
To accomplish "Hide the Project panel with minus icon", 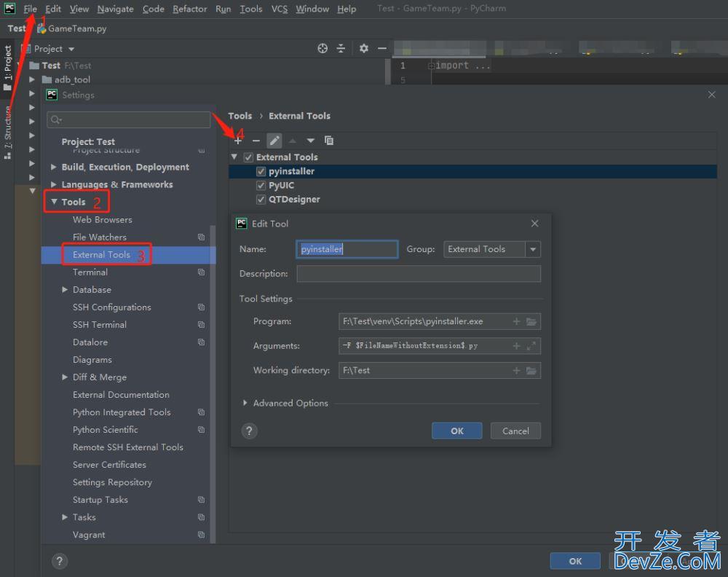I will pyautogui.click(x=382, y=48).
